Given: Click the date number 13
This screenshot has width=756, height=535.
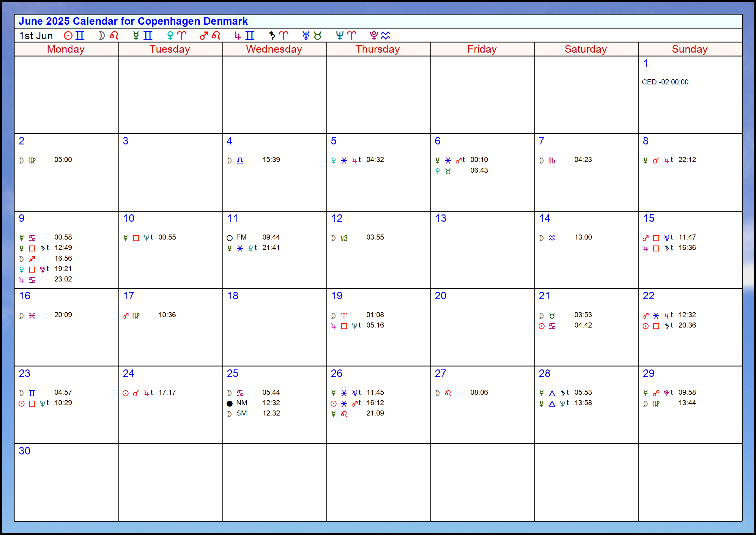Looking at the screenshot, I should pos(440,218).
